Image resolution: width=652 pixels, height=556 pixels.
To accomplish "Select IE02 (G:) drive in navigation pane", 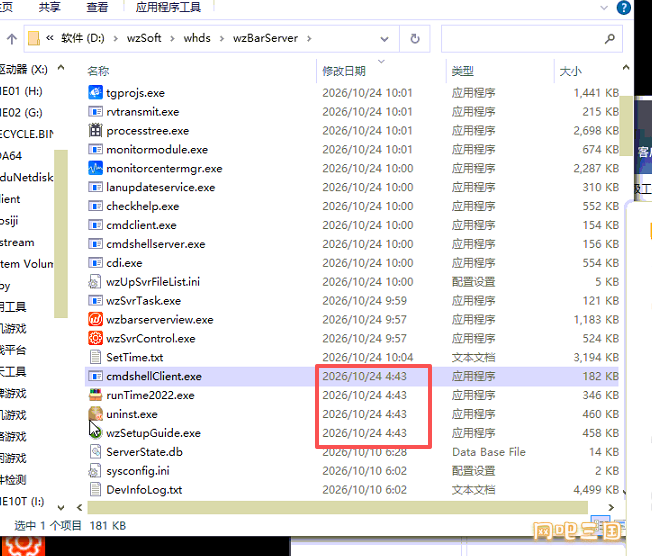I will (x=21, y=113).
